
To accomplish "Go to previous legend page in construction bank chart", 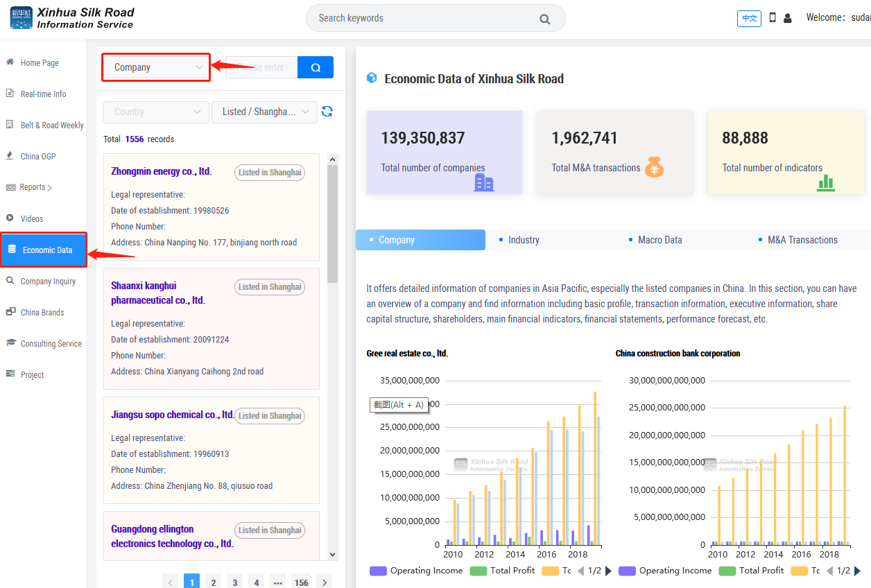I will tap(829, 571).
